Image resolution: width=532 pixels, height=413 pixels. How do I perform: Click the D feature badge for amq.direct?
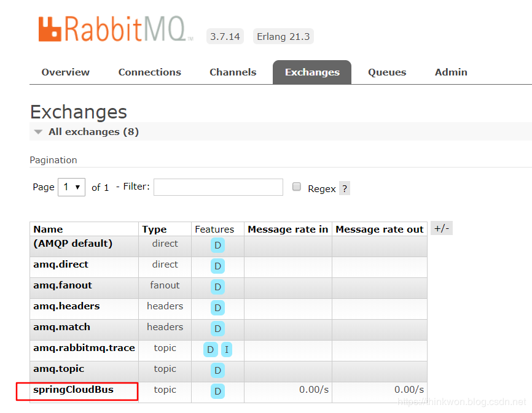coord(217,266)
